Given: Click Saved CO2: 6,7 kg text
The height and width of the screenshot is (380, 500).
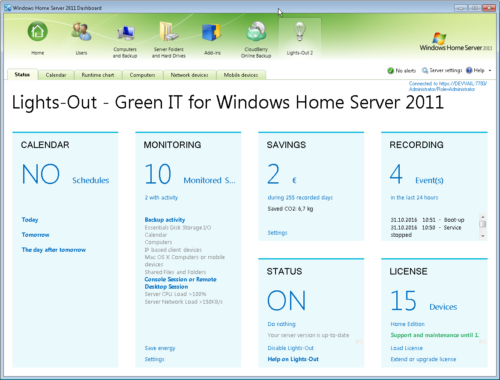Looking at the screenshot, I should [x=290, y=209].
